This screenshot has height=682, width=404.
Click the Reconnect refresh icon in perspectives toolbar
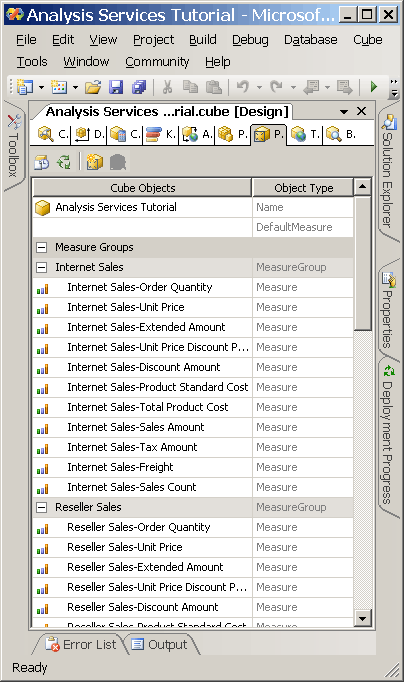64,162
